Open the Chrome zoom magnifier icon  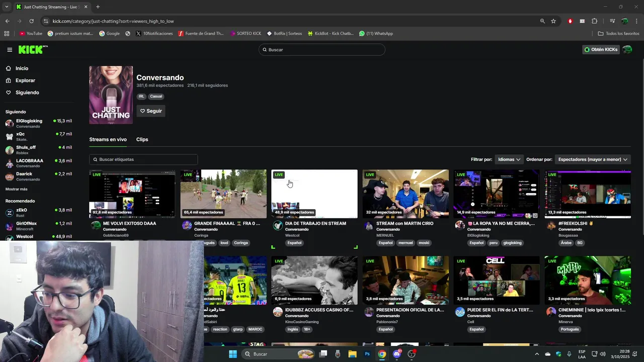542,21
